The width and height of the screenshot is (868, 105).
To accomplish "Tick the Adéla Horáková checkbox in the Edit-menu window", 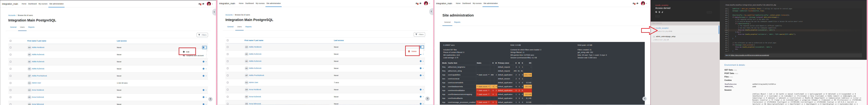I will pyautogui.click(x=10, y=48).
